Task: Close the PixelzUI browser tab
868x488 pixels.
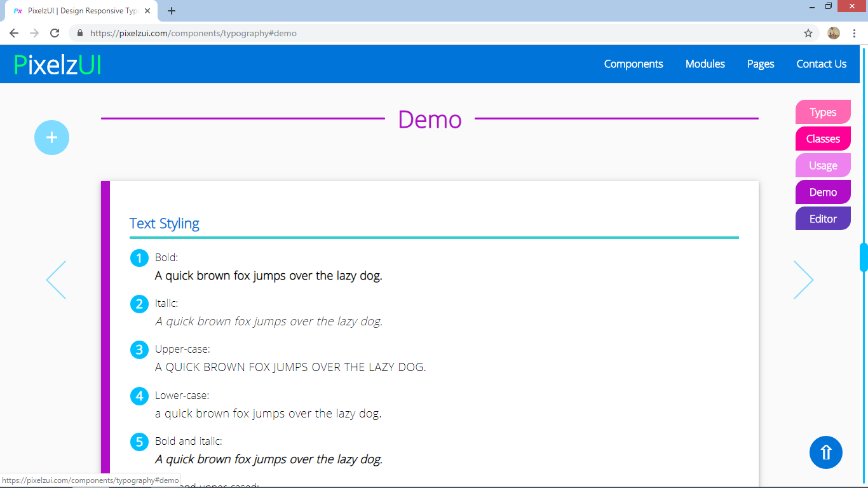Action: pos(147,11)
